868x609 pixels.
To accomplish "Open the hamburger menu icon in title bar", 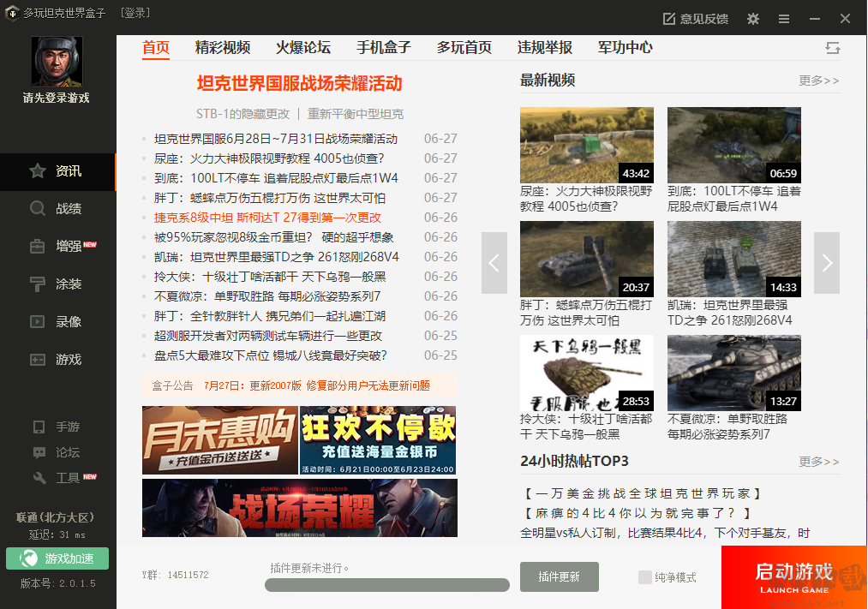I will click(784, 19).
